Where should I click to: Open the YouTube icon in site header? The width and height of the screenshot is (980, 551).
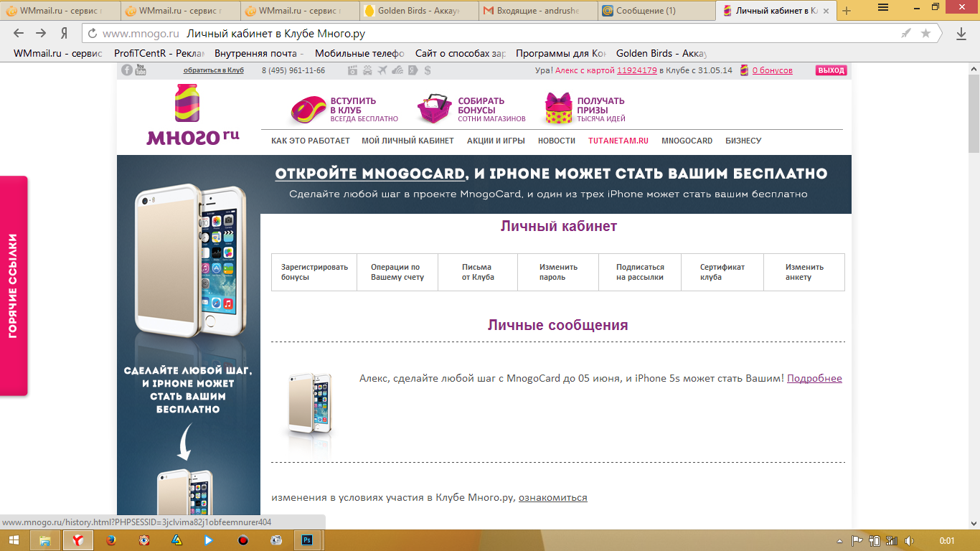(x=141, y=70)
